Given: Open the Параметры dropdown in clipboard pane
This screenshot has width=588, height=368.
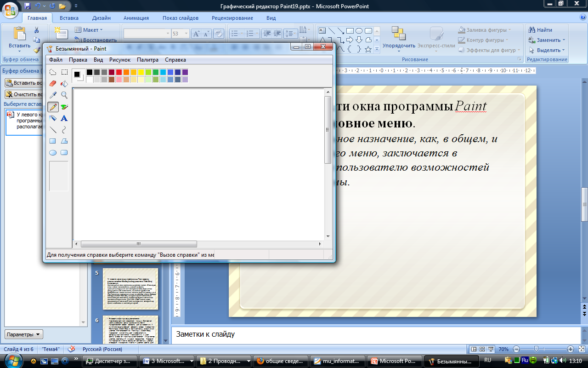Looking at the screenshot, I should click(x=24, y=334).
